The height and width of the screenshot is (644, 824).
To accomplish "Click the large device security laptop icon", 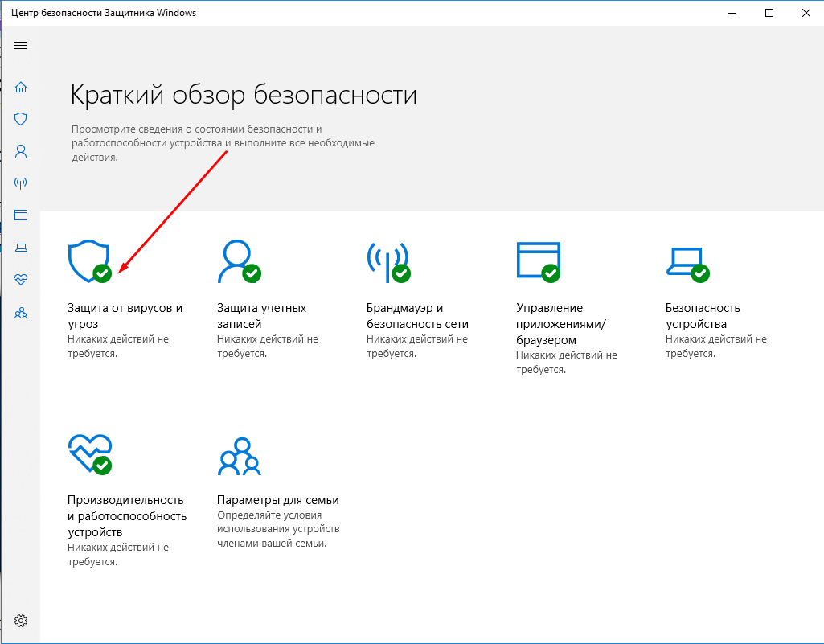I will 687,265.
